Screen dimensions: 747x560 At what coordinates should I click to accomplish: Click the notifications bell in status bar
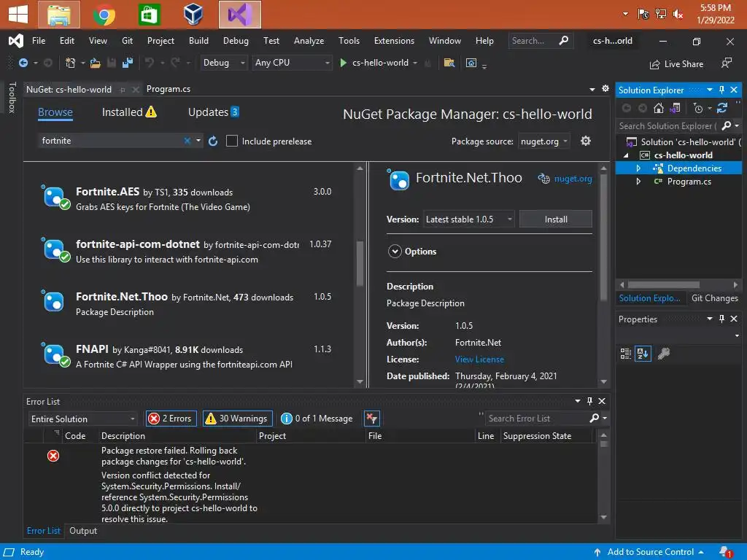tap(726, 552)
